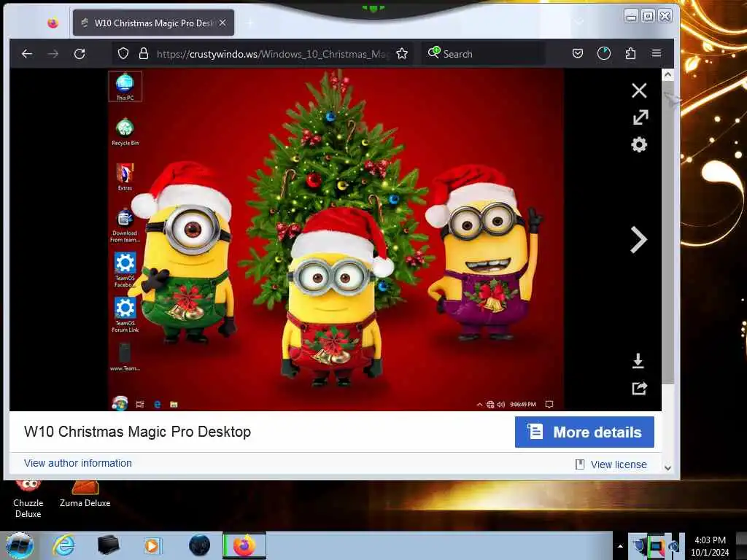Open the media viewer settings gear
Image resolution: width=747 pixels, height=560 pixels.
tap(639, 145)
